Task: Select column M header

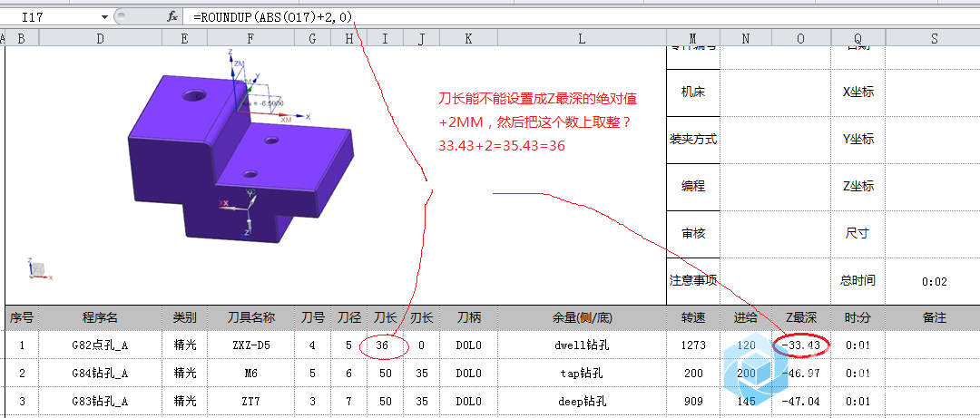Action: coord(693,39)
